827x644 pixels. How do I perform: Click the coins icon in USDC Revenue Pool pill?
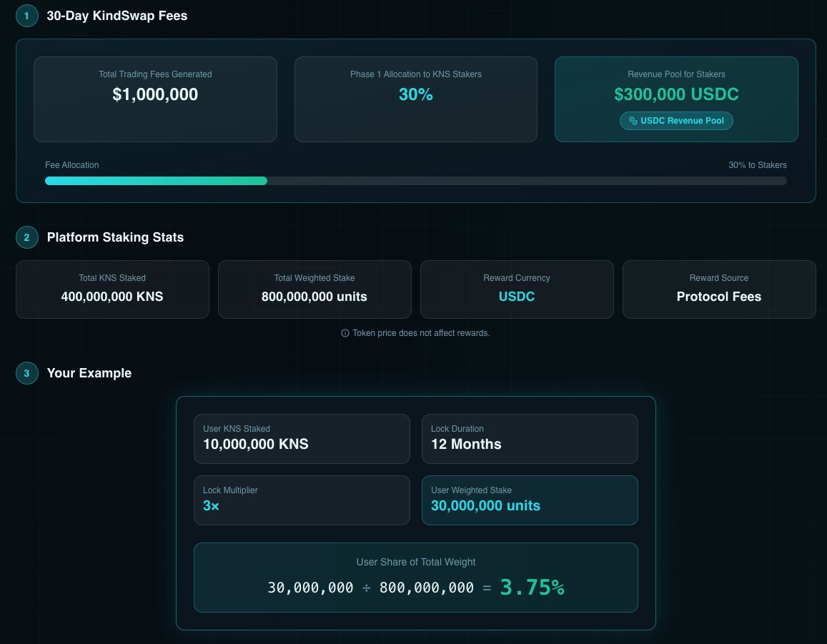click(633, 121)
